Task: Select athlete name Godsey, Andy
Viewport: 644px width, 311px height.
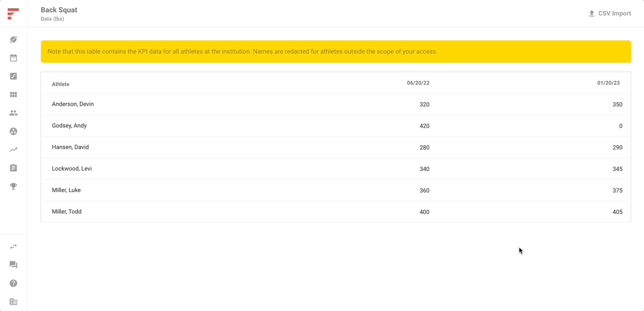Action: tap(69, 125)
